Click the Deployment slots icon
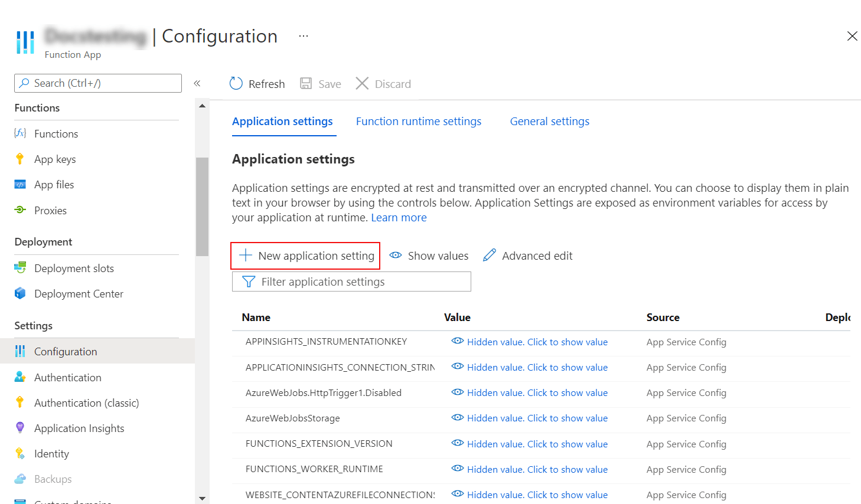 [x=20, y=268]
